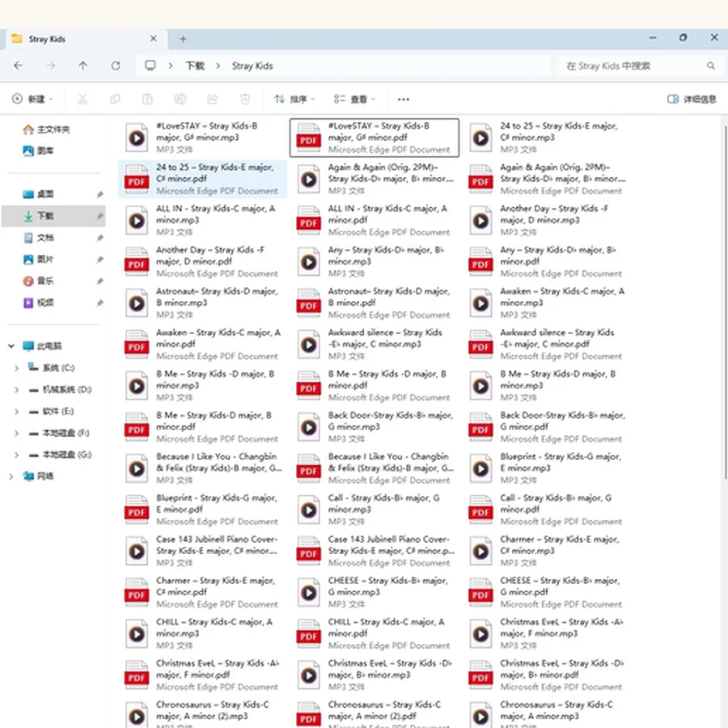Open 桌面 Desktop in sidebar
This screenshot has height=728, width=728.
38,194
